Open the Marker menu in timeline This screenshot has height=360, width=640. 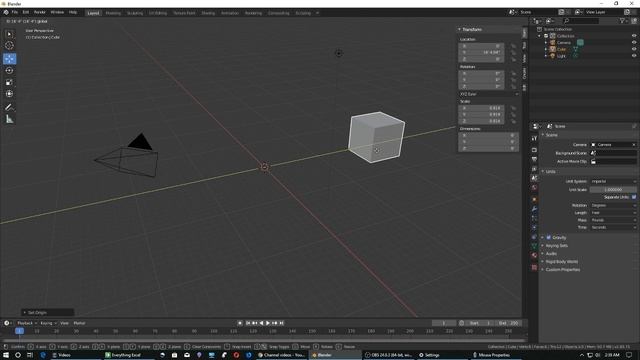[x=79, y=323]
